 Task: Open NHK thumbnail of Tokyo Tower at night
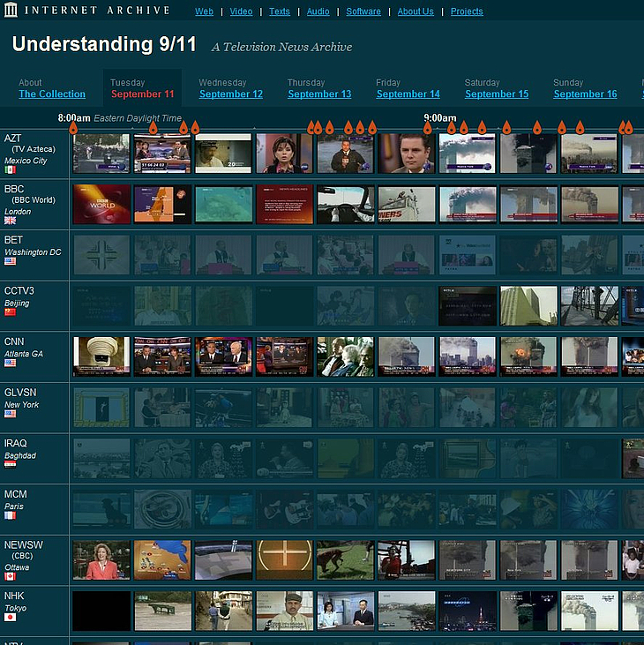468,611
